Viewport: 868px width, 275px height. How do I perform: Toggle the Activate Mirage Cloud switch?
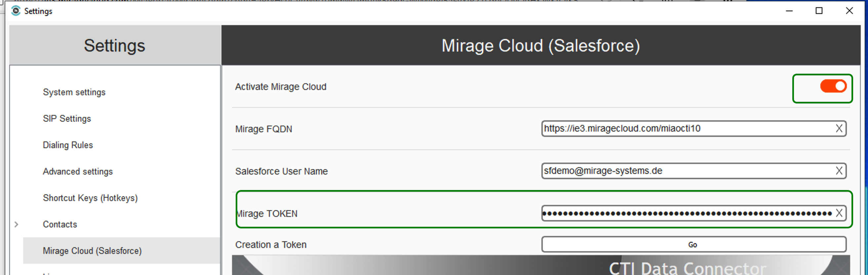(833, 86)
